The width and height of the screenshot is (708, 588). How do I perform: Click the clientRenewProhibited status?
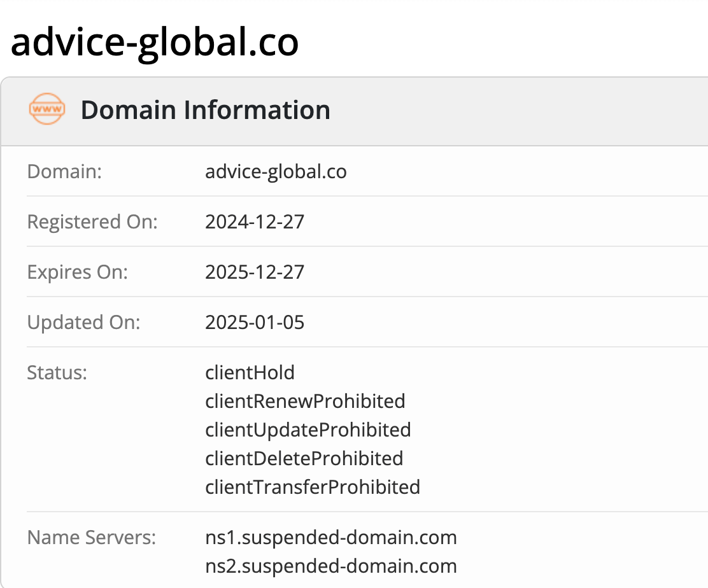point(305,401)
